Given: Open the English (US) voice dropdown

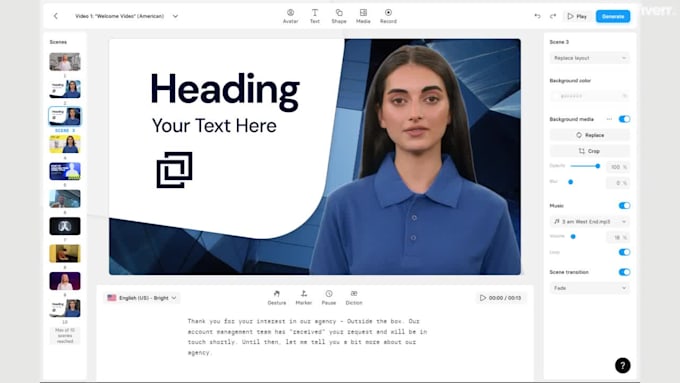Looking at the screenshot, I should pyautogui.click(x=142, y=298).
